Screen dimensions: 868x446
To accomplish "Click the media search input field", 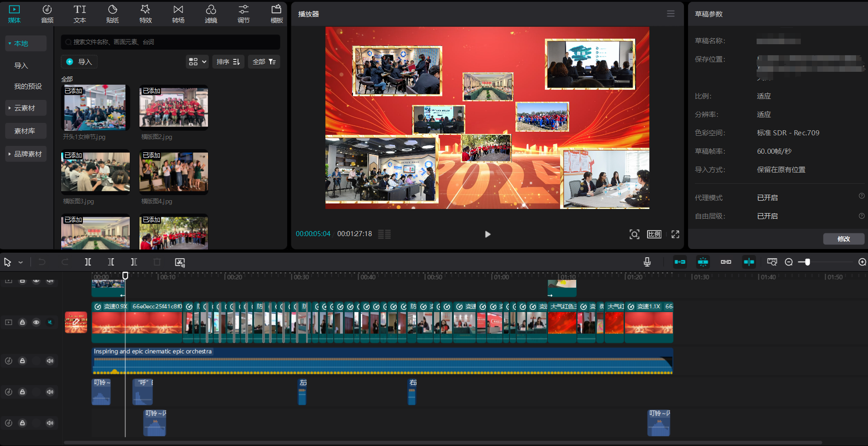I will coord(170,42).
